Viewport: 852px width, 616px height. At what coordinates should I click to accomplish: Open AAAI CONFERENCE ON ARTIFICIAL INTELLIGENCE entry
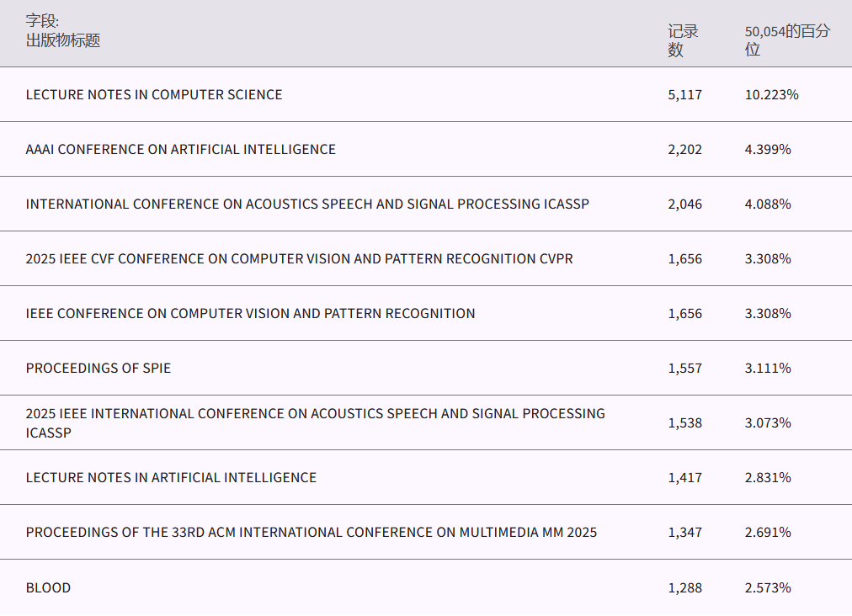pyautogui.click(x=180, y=150)
